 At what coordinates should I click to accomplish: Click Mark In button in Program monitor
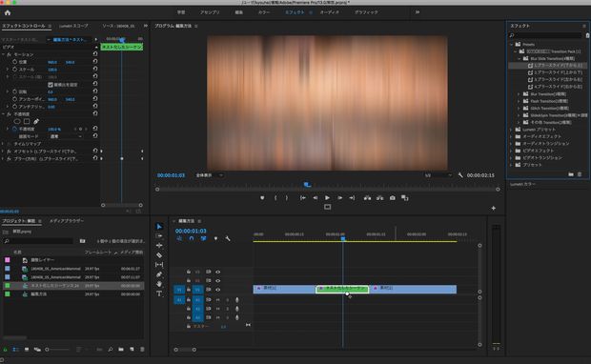(x=275, y=198)
